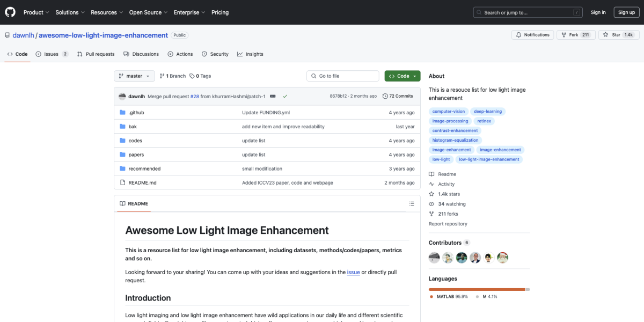Fork the repository using Fork button
This screenshot has height=322, width=644.
(576, 35)
